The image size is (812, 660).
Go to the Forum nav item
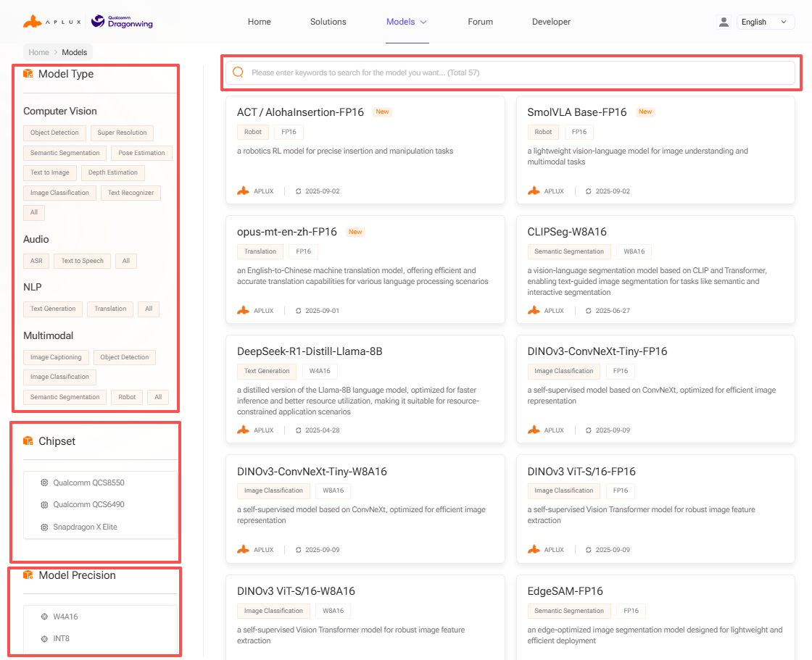[480, 22]
